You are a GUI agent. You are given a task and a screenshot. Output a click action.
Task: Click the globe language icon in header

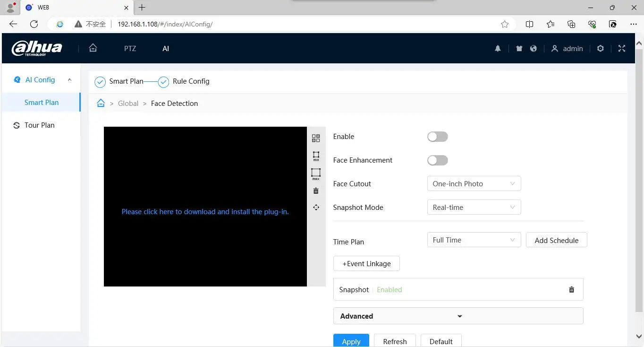click(533, 49)
